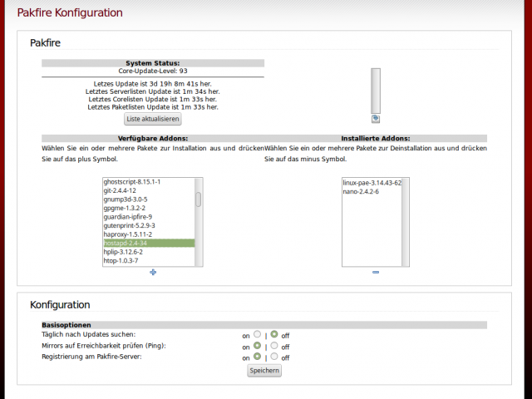The image size is (532, 399).
Task: Click the Letztes Corelisten Update status line
Action: (x=153, y=100)
